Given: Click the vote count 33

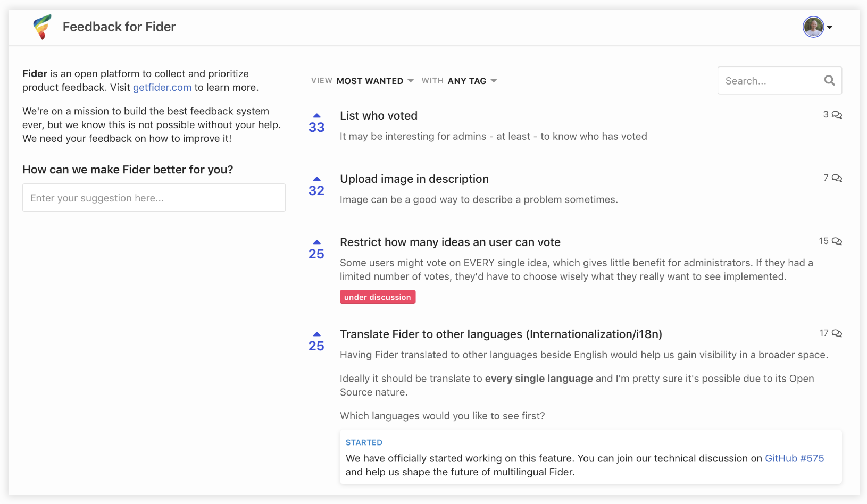Looking at the screenshot, I should (316, 128).
